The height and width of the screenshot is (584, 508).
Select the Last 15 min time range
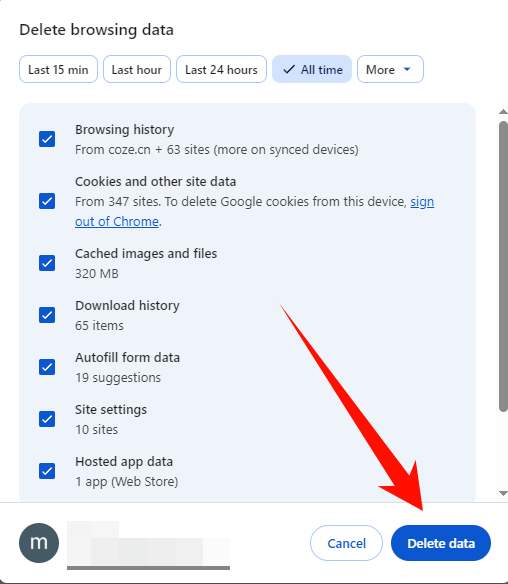tap(58, 69)
